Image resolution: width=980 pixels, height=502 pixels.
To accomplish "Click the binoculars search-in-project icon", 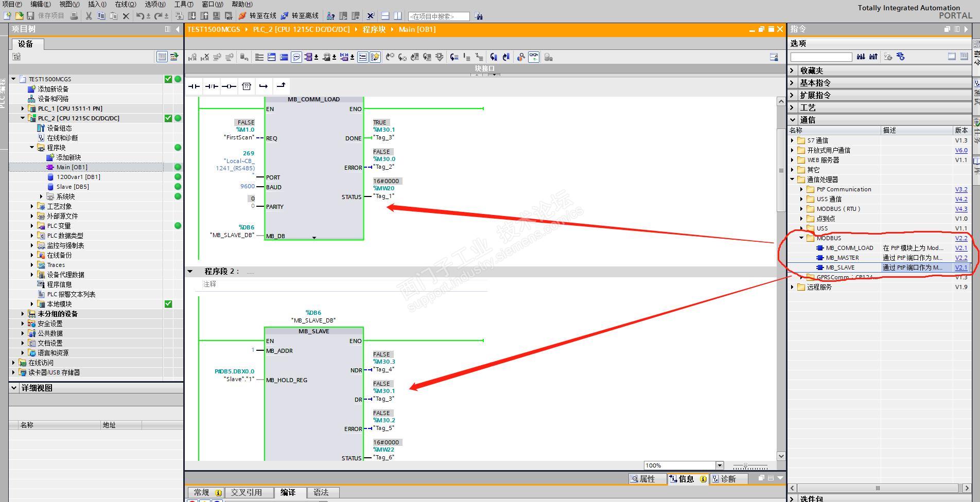I will pyautogui.click(x=479, y=16).
